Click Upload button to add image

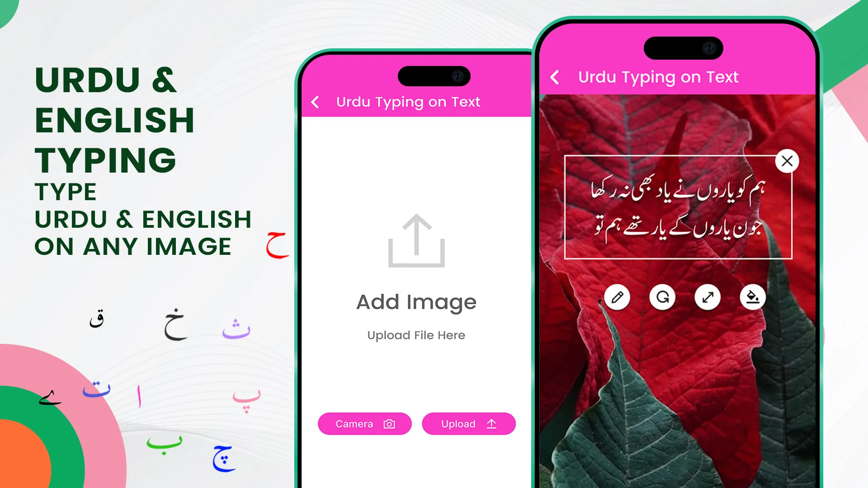point(468,424)
